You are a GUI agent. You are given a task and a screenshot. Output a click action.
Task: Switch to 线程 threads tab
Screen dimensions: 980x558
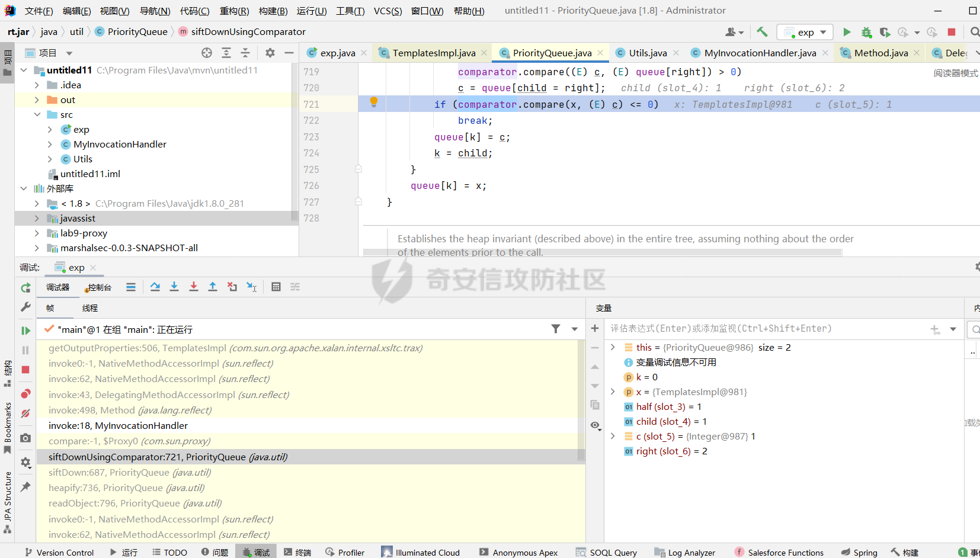[x=90, y=308]
